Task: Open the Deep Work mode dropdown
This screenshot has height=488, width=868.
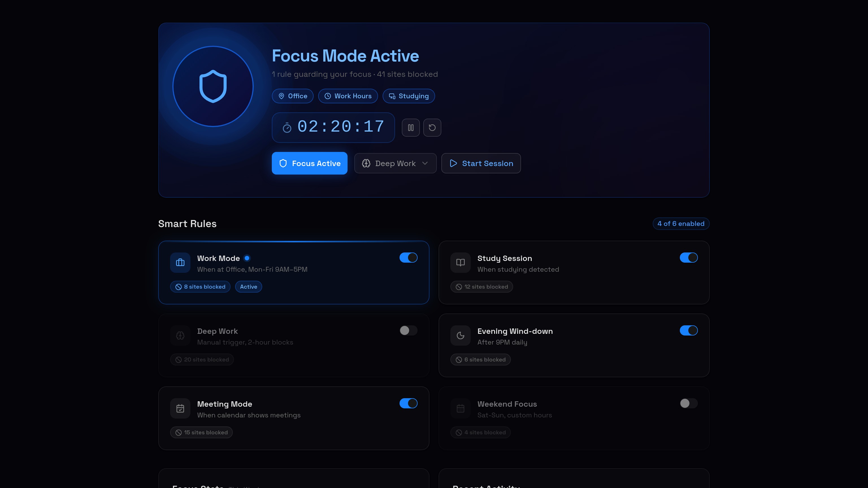Action: (395, 163)
